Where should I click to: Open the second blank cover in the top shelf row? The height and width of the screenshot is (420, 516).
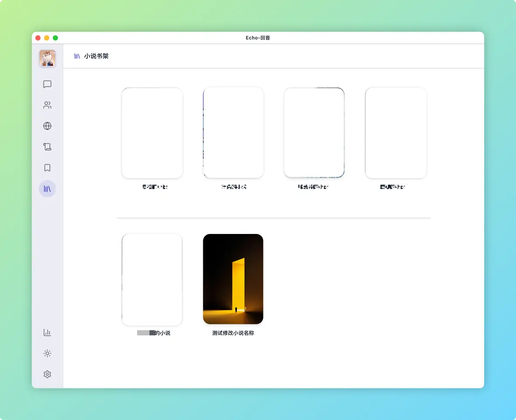coord(233,132)
